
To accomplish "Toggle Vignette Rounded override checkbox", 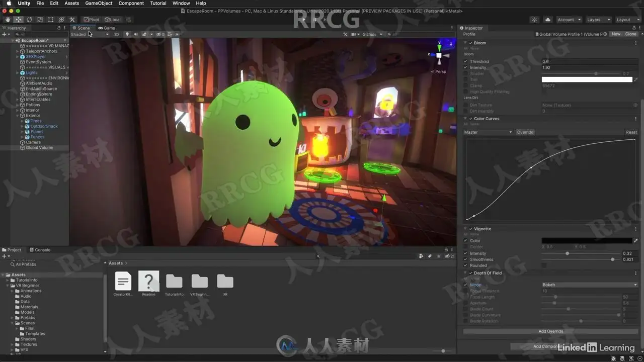I will (465, 266).
